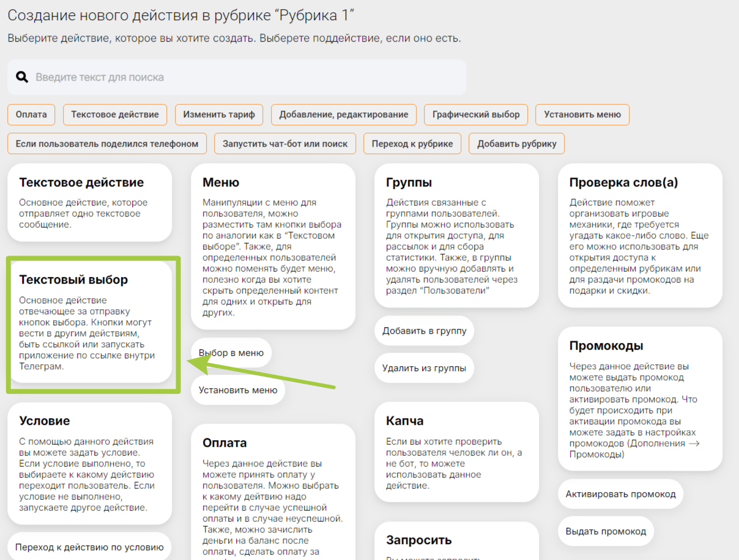Open the Проверка слов(а) action card
739x560 pixels.
click(641, 235)
